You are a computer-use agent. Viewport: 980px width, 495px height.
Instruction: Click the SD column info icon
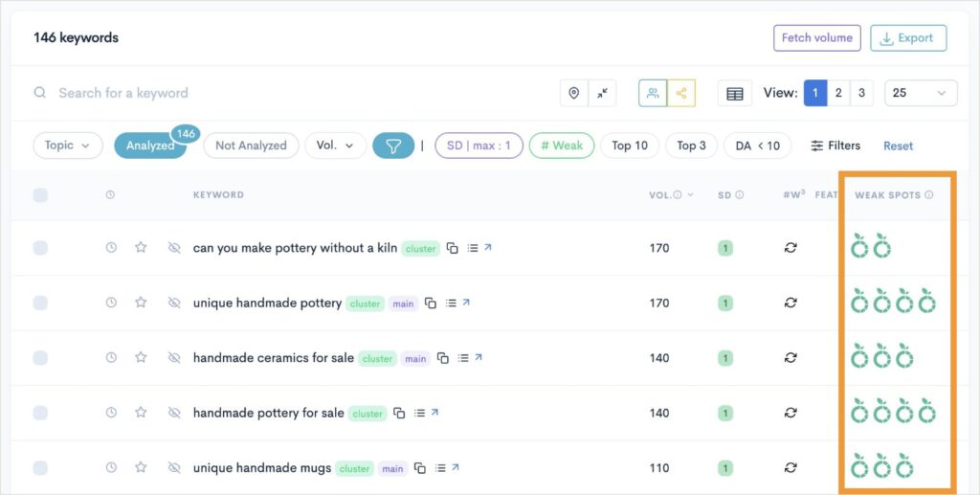coord(740,195)
